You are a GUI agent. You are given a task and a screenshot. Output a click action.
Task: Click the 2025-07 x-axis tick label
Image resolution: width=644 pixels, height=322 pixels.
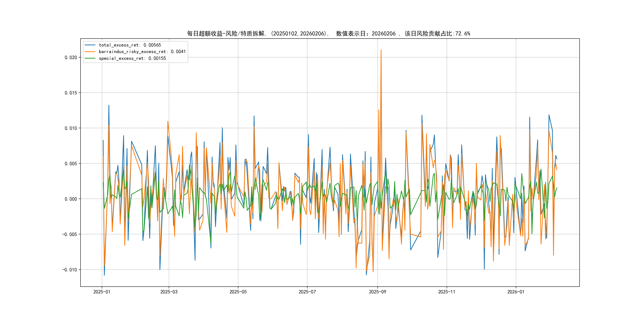[x=307, y=292]
